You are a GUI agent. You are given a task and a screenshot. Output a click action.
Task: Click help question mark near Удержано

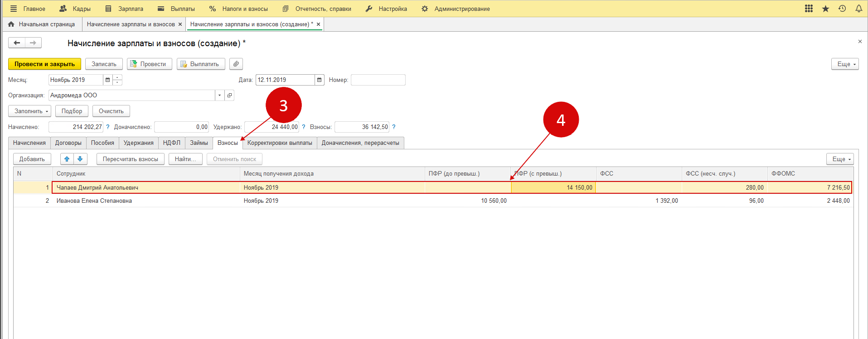pyautogui.click(x=304, y=127)
